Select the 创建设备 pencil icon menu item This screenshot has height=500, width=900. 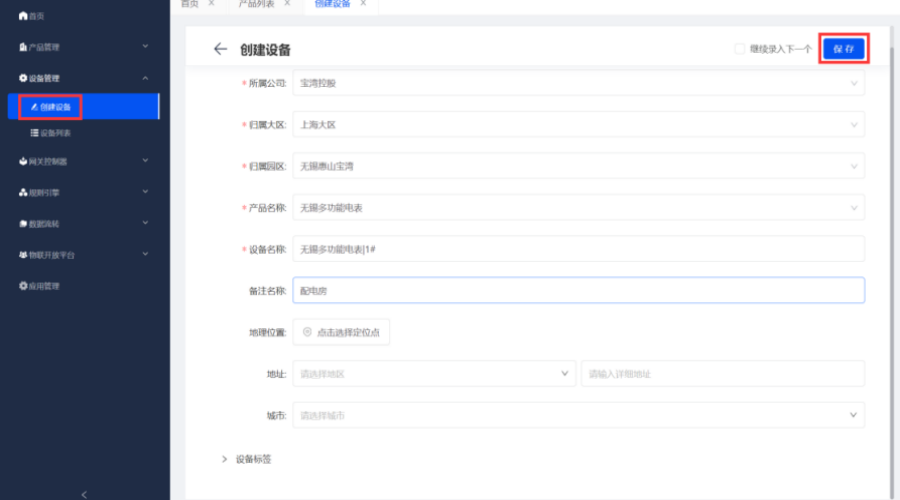pos(34,107)
